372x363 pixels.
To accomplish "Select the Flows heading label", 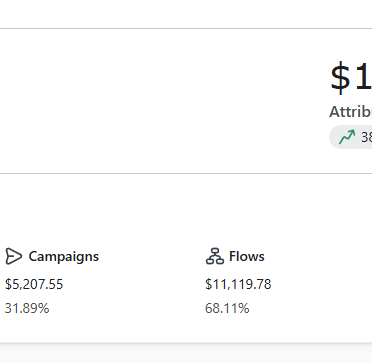I will 247,256.
